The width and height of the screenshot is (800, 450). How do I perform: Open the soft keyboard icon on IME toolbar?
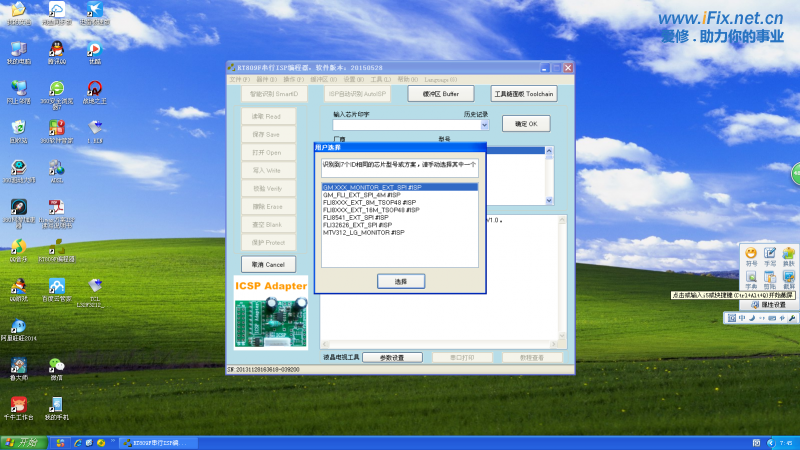(772, 318)
